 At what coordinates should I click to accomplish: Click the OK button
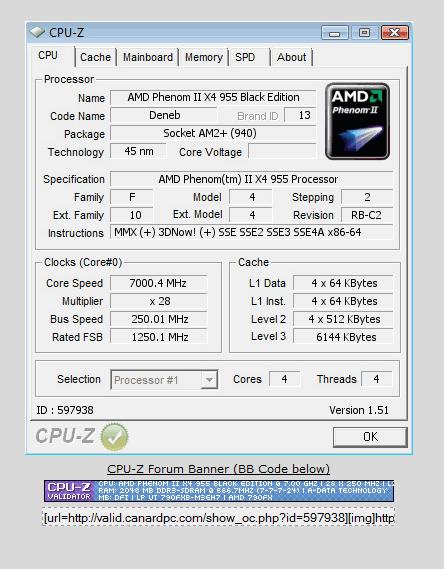coord(370,437)
